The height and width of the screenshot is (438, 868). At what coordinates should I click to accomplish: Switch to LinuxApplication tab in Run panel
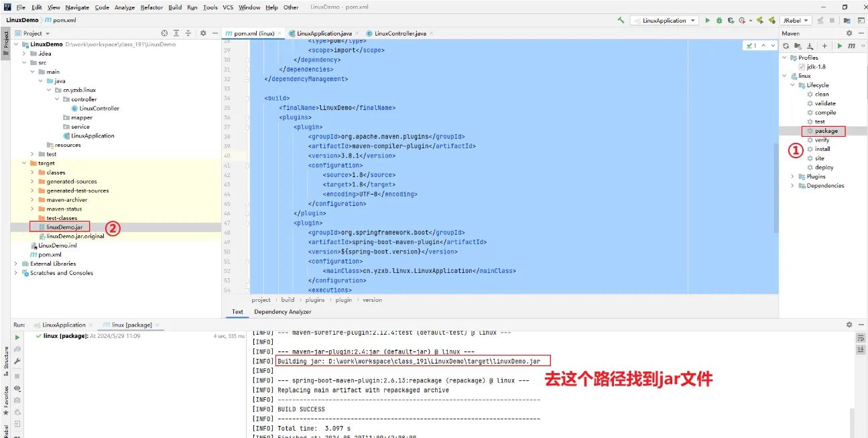pos(64,325)
